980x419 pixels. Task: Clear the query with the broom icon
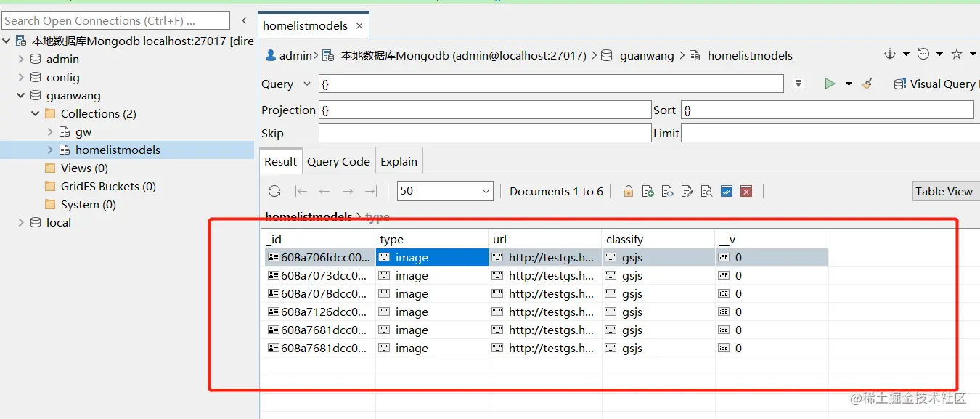(x=867, y=84)
